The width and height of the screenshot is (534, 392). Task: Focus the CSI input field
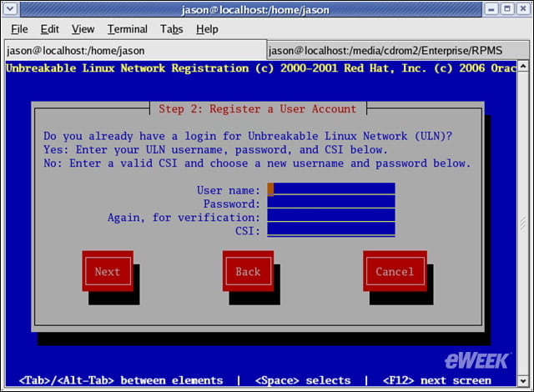(x=331, y=229)
